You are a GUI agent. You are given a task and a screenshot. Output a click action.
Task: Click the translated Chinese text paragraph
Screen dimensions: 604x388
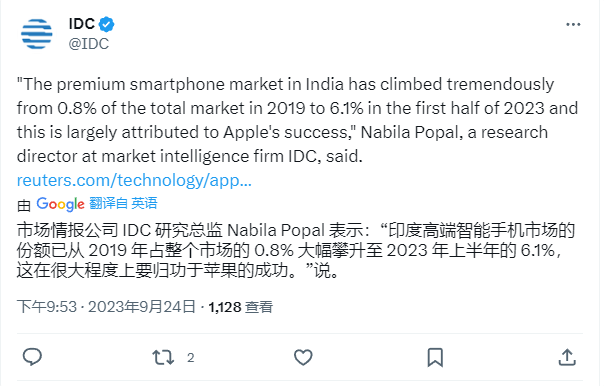(296, 250)
